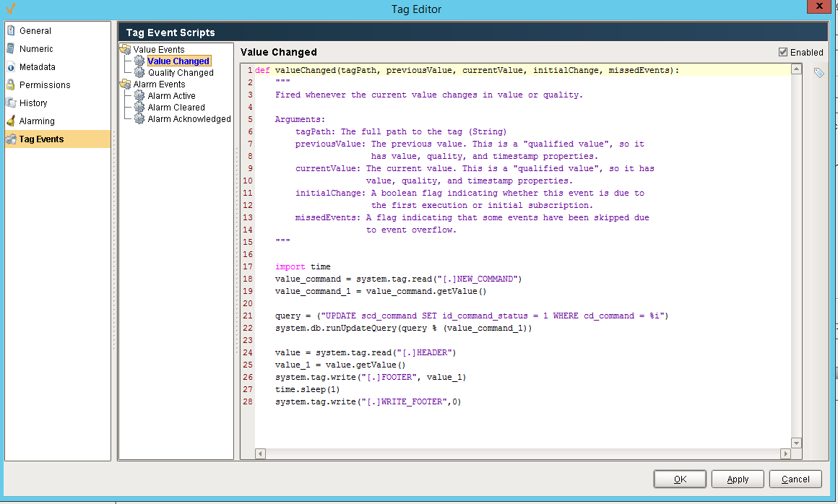Click the system.db.runUpdateQuery line
The height and width of the screenshot is (504, 838).
(404, 328)
